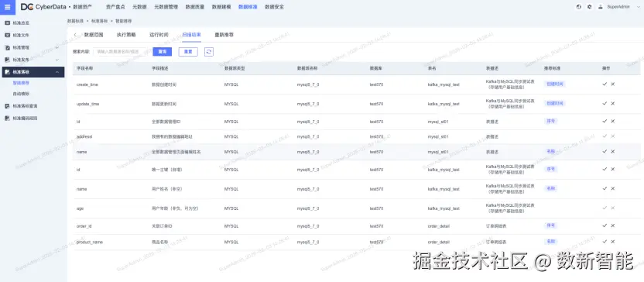Reject recommendation for the update_time row

click(x=613, y=104)
